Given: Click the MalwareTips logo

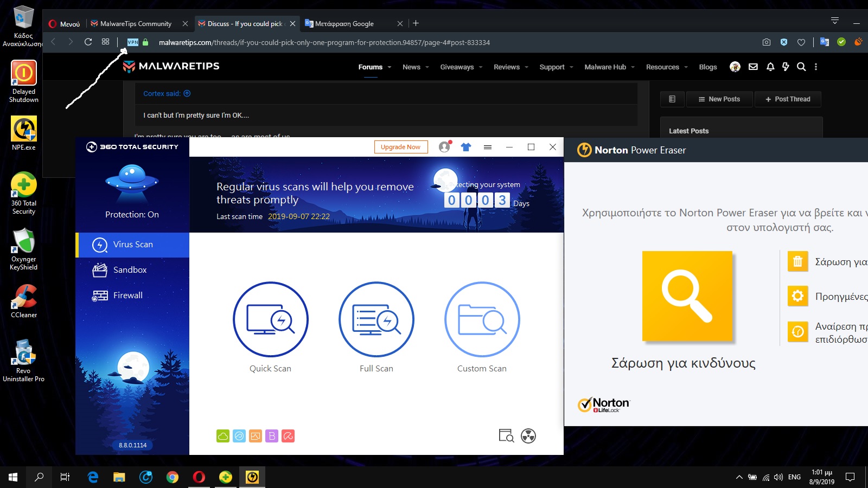Looking at the screenshot, I should click(171, 66).
